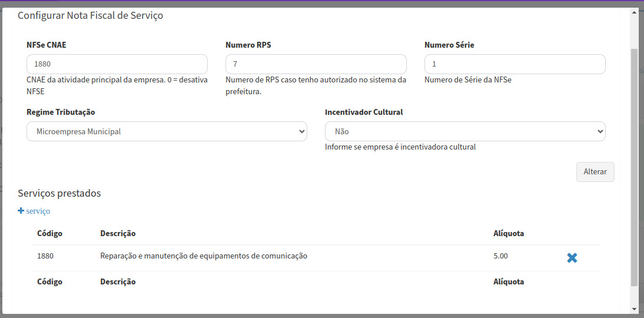
Task: Click the Alíquota column header at table top
Action: click(508, 233)
